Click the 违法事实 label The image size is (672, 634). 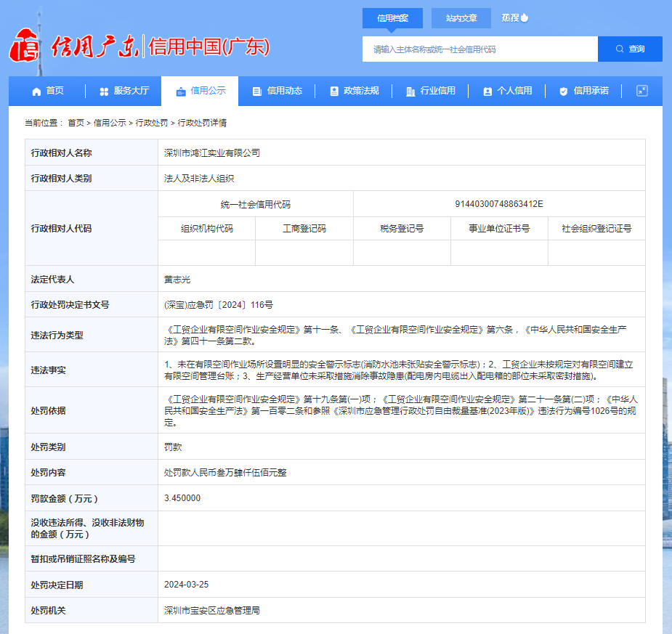tap(48, 370)
